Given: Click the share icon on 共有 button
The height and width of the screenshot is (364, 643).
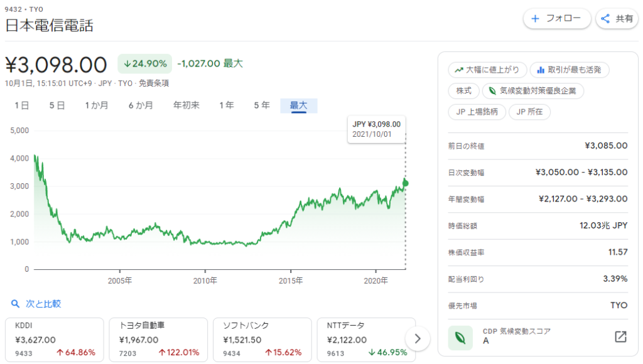Looking at the screenshot, I should pyautogui.click(x=605, y=19).
